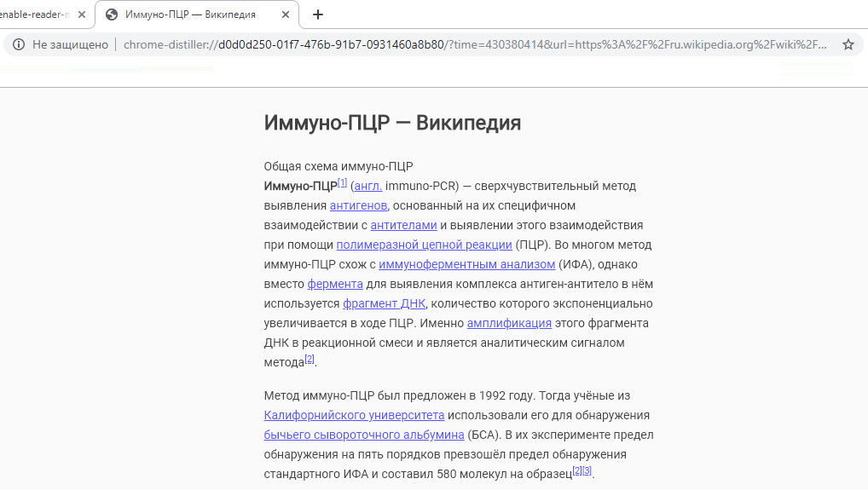Click the globe favicon on the Википедия tab

coord(112,15)
